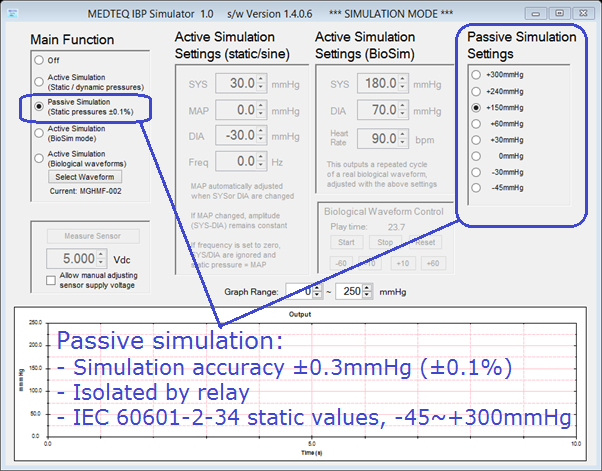Select the Off main function option

click(x=39, y=60)
